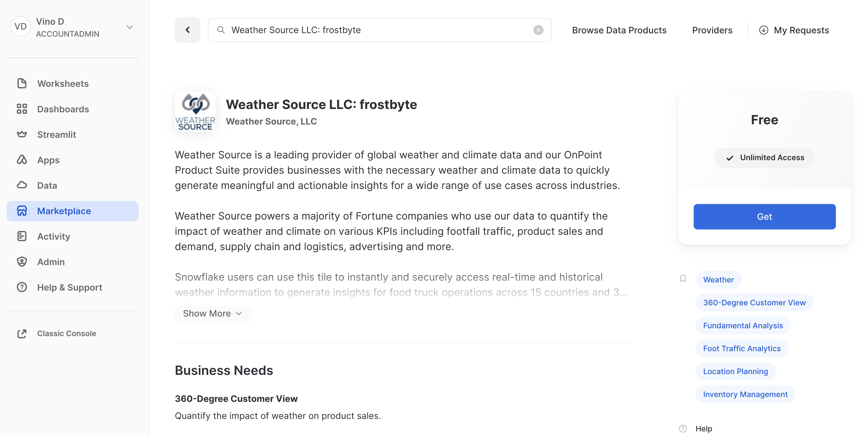Open the Admin panel
This screenshot has height=436, width=868.
[x=50, y=262]
